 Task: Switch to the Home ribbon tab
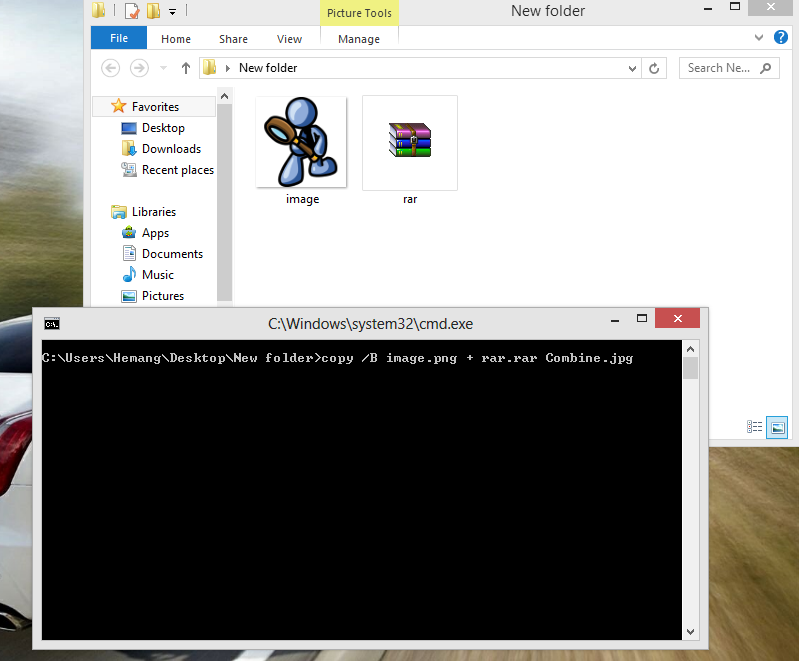pyautogui.click(x=176, y=39)
